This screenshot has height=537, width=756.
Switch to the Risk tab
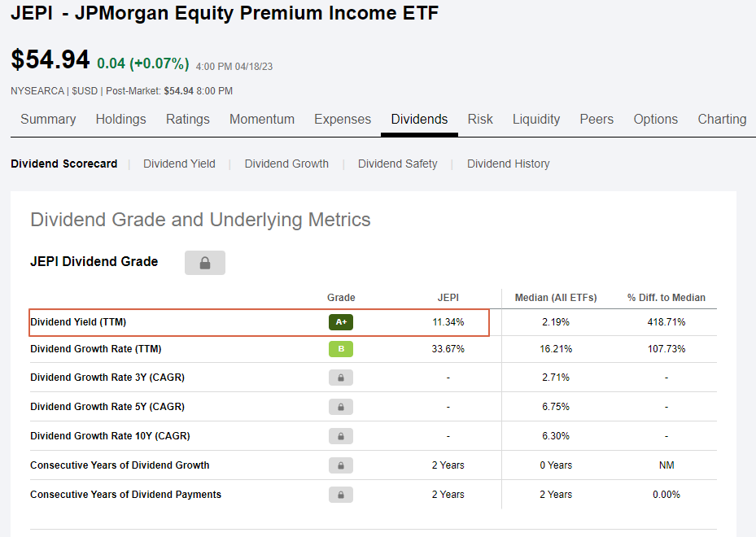pyautogui.click(x=480, y=119)
